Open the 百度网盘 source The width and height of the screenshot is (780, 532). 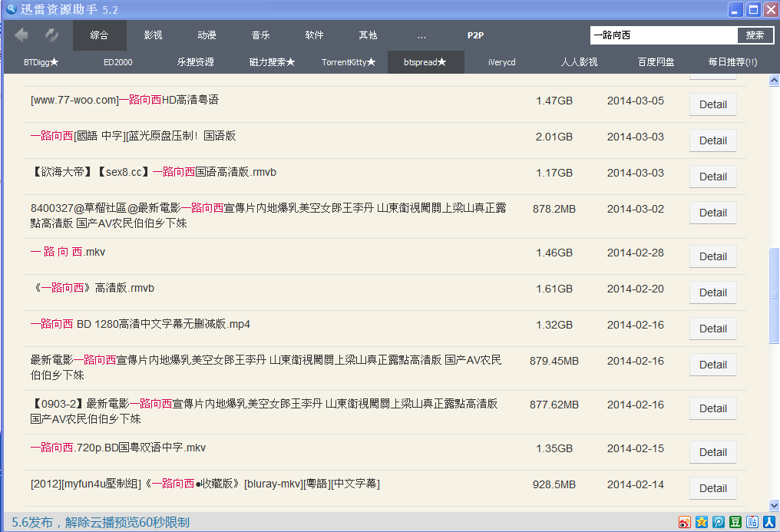(x=656, y=62)
